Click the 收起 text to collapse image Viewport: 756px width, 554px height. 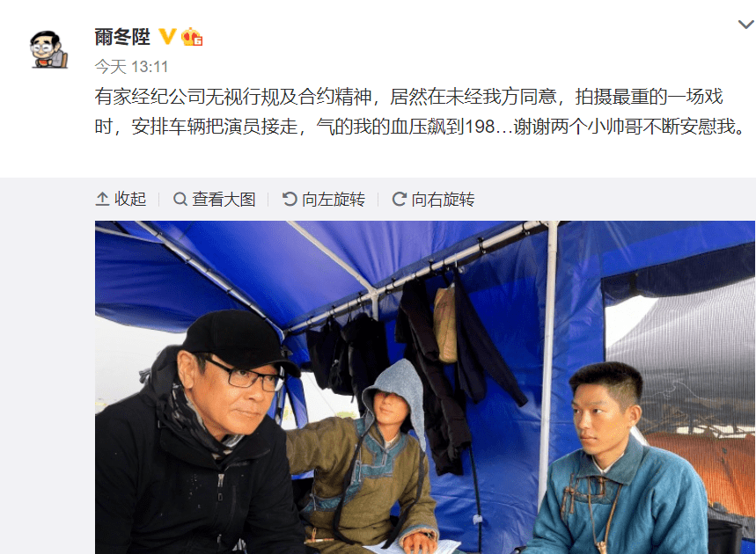(130, 199)
